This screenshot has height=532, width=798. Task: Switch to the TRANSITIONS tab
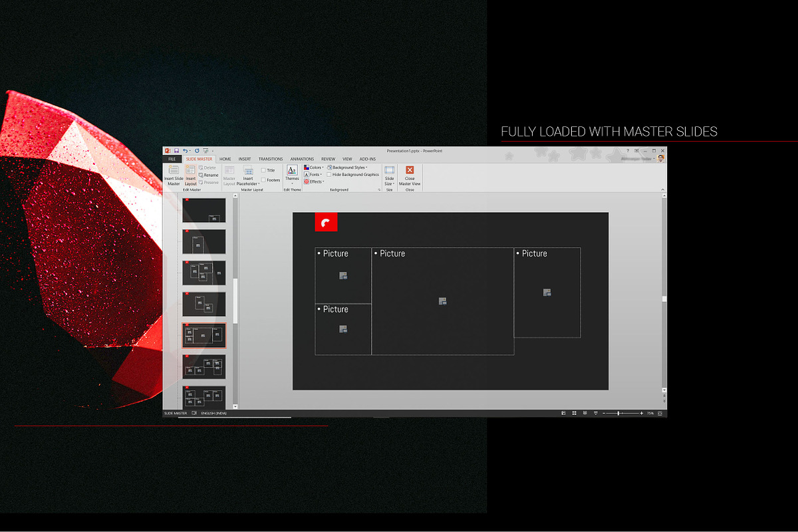271,159
